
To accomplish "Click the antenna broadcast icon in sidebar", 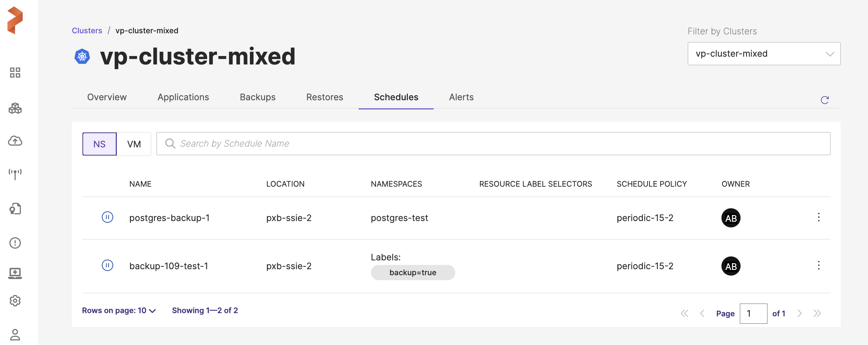I will point(15,174).
